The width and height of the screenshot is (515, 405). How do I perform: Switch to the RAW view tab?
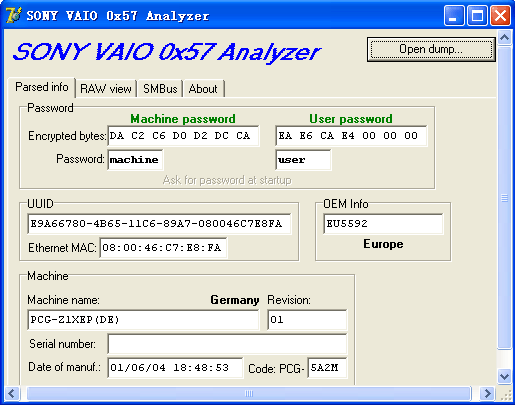(x=106, y=89)
